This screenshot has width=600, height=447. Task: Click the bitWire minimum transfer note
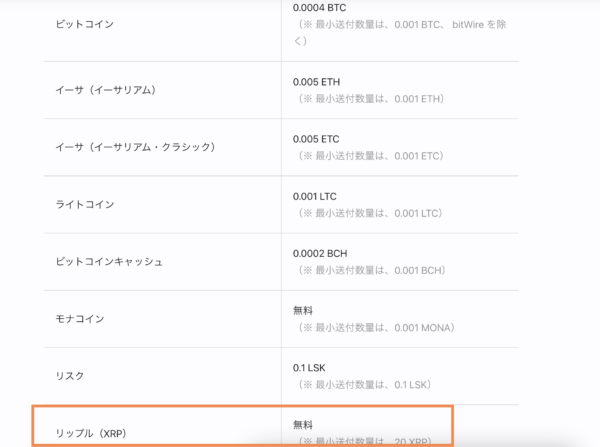(400, 33)
